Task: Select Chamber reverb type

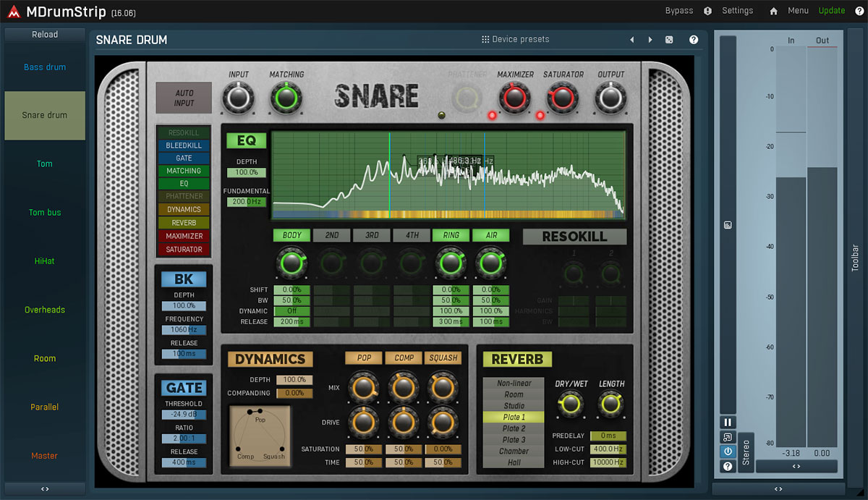Action: [514, 451]
